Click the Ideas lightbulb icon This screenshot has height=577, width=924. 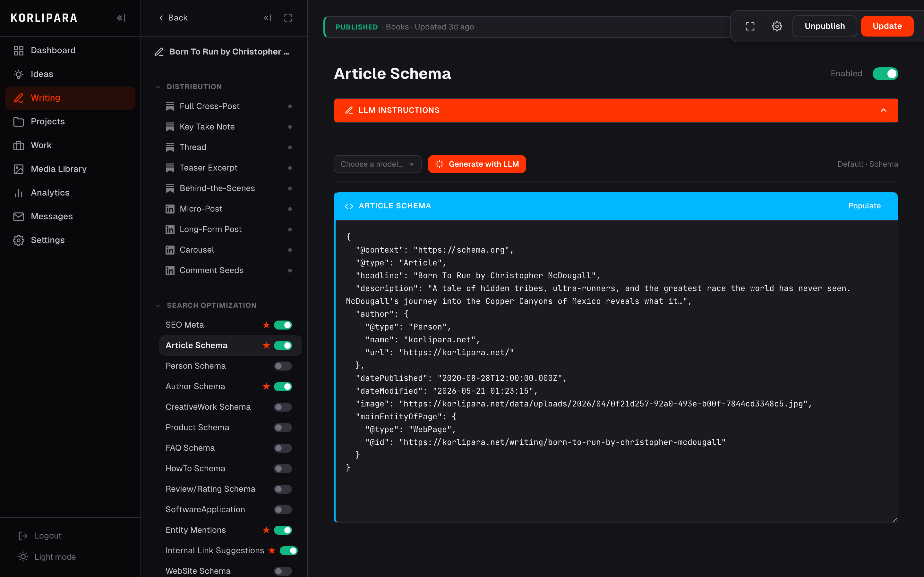point(18,74)
